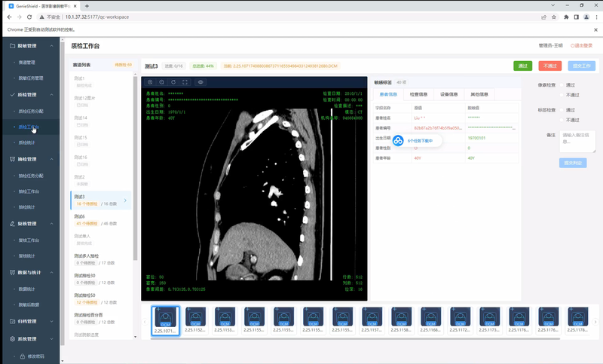The width and height of the screenshot is (603, 364).
Task: Click the share page icon in address bar
Action: (x=543, y=17)
